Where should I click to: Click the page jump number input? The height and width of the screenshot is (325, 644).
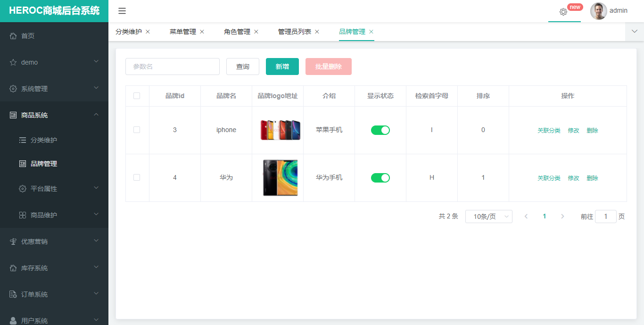point(606,217)
